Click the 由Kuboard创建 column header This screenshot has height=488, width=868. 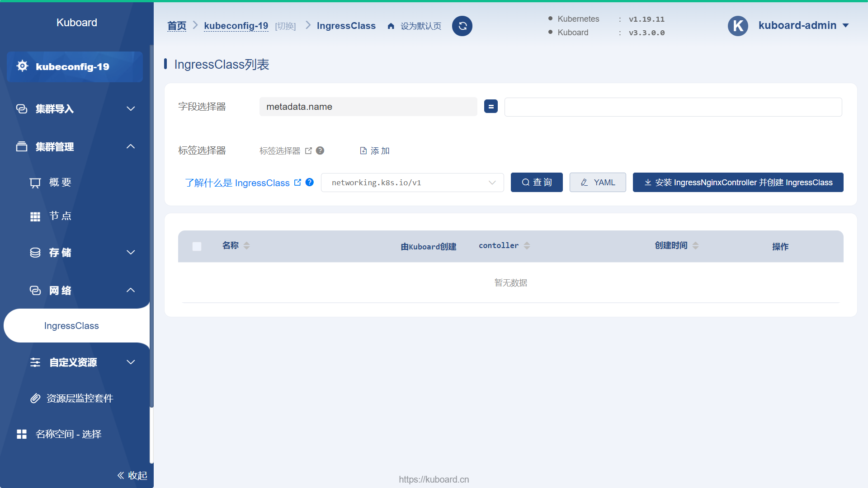click(x=429, y=247)
